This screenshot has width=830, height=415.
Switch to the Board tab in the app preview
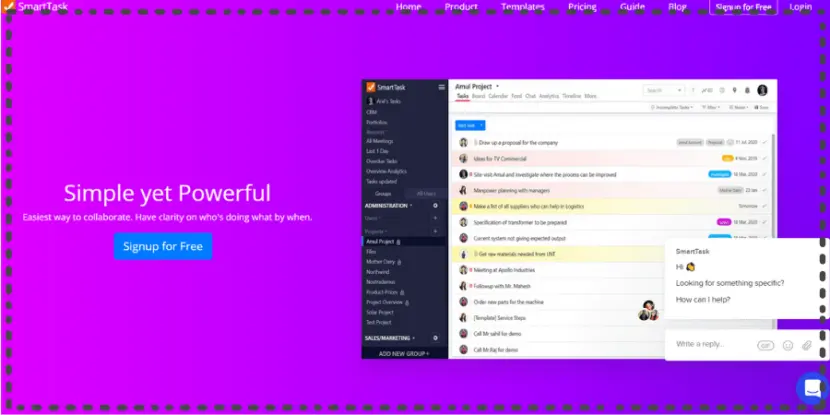pyautogui.click(x=479, y=96)
